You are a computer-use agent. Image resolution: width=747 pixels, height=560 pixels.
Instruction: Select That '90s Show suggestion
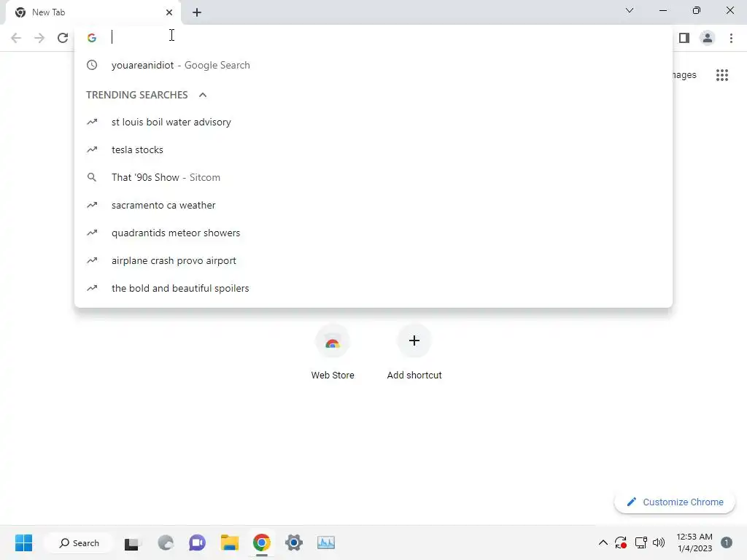(373, 177)
